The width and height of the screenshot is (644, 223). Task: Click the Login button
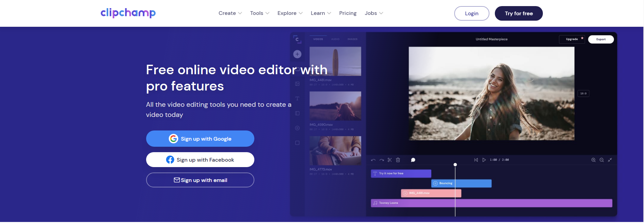(x=471, y=14)
